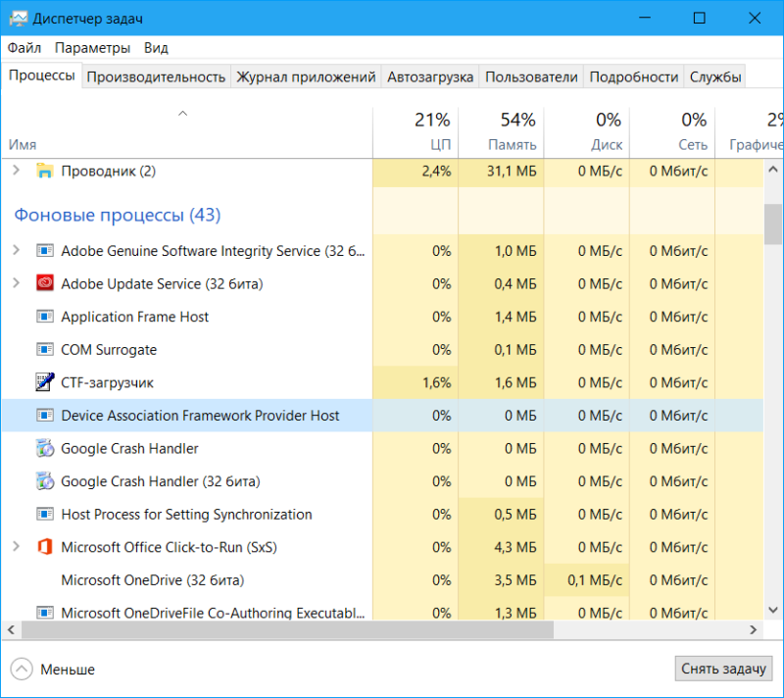Click the Снять задачу button

click(x=723, y=669)
